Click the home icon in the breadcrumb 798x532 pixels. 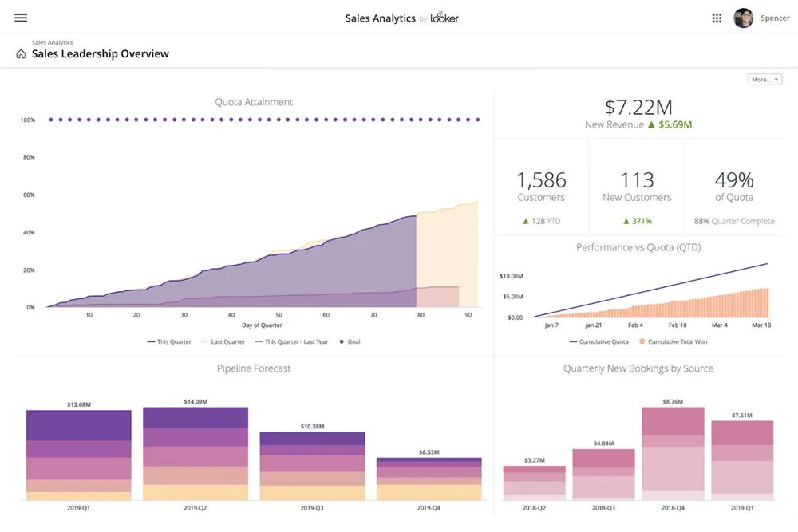coord(20,53)
